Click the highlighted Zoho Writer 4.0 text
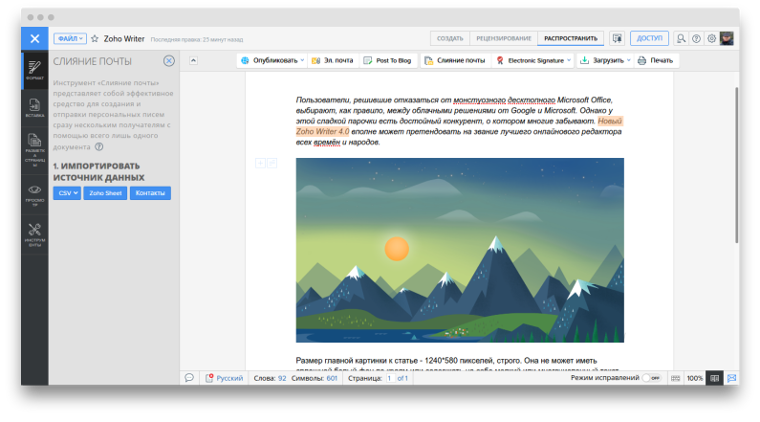 point(322,131)
